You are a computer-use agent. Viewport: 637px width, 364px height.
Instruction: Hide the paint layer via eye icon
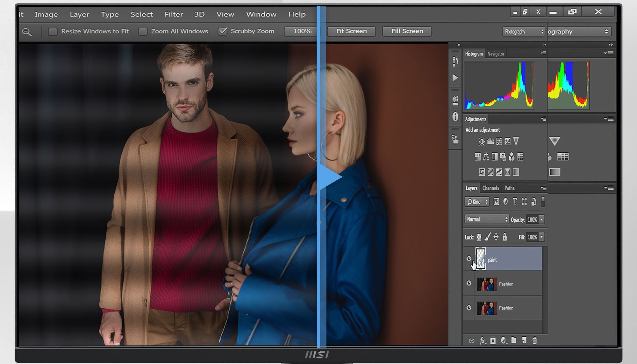tap(469, 259)
